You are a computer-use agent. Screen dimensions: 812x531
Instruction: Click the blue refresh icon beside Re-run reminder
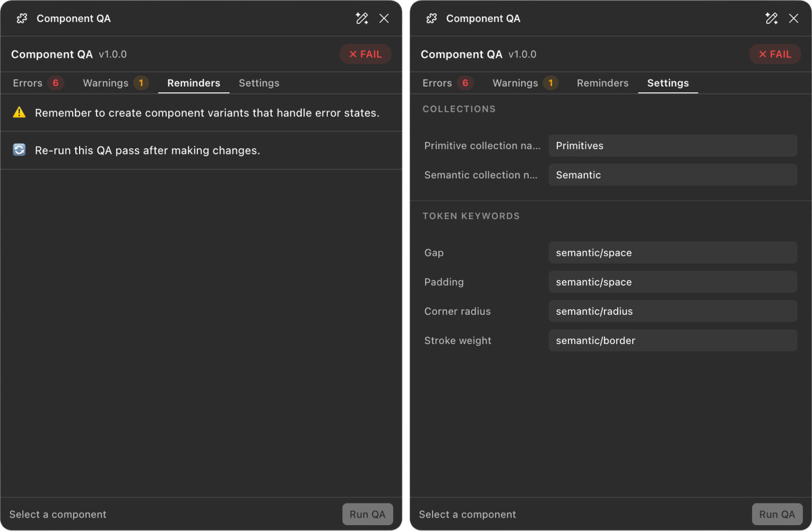[x=19, y=150]
